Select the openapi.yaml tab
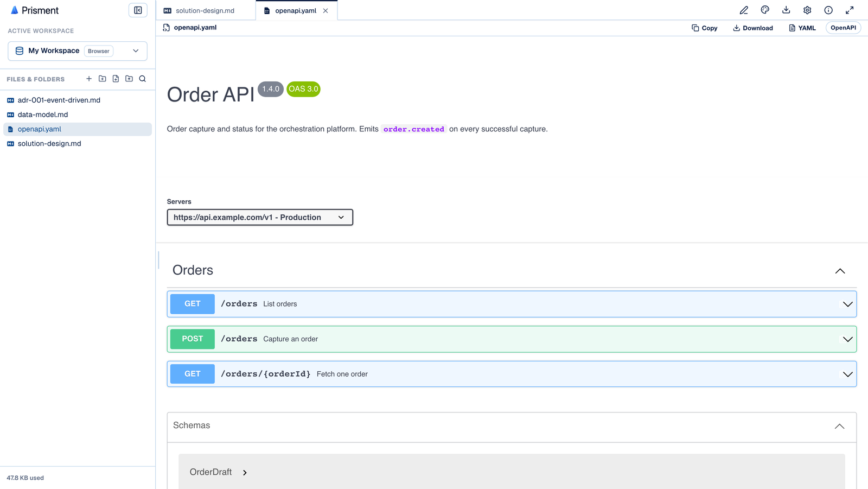The image size is (868, 489). click(296, 10)
